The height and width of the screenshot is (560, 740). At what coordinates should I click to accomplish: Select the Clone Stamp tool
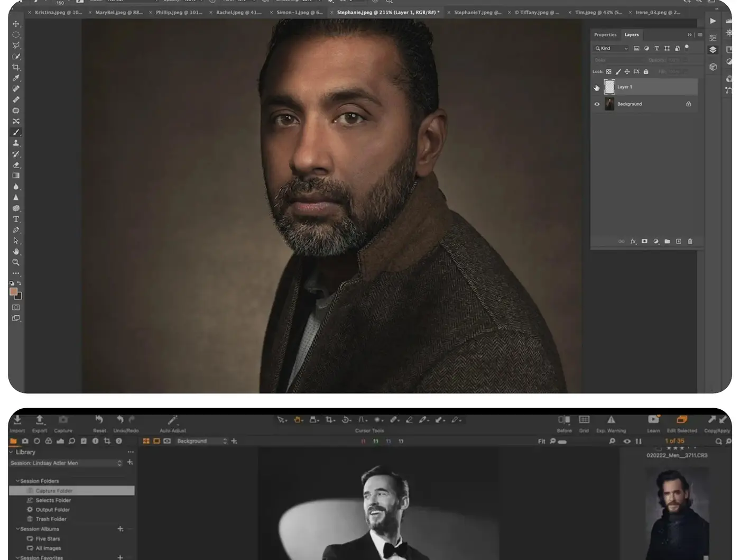[x=16, y=143]
